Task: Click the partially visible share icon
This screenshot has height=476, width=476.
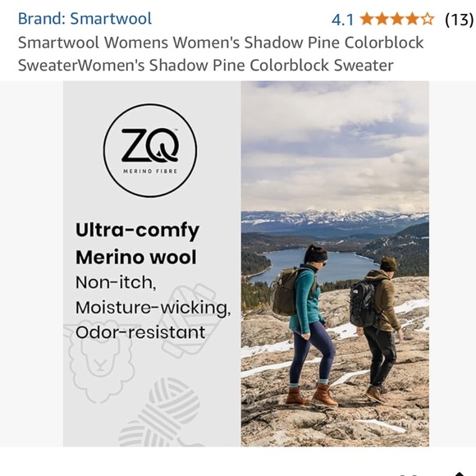Action: [460, 474]
